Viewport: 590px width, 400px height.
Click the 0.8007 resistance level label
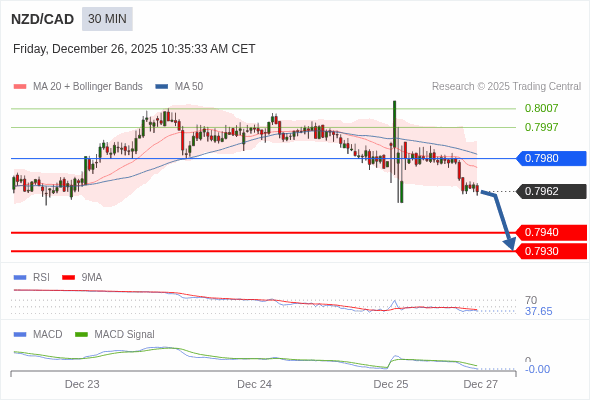pos(541,108)
